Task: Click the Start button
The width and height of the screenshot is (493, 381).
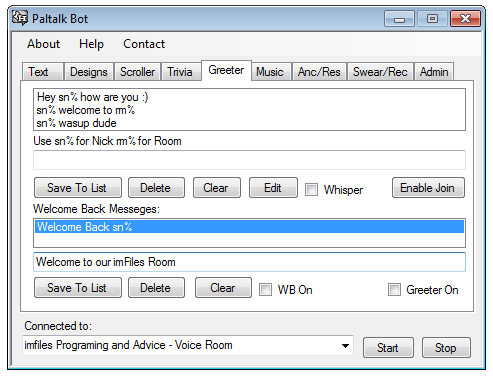Action: pyautogui.click(x=388, y=348)
